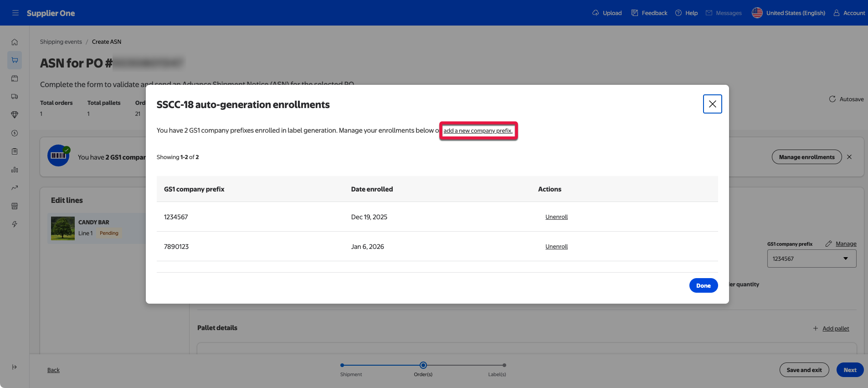Image resolution: width=868 pixels, height=388 pixels.
Task: Select the CANDY BAR line thumbnail
Action: click(63, 228)
